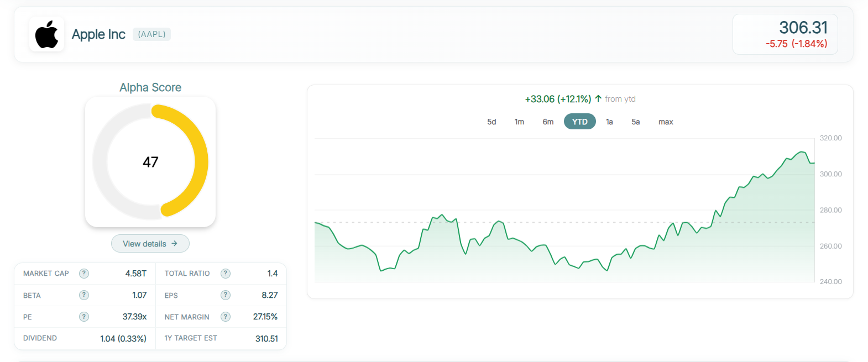The image size is (868, 362).
Task: Select the 6m chart range
Action: [x=548, y=122]
